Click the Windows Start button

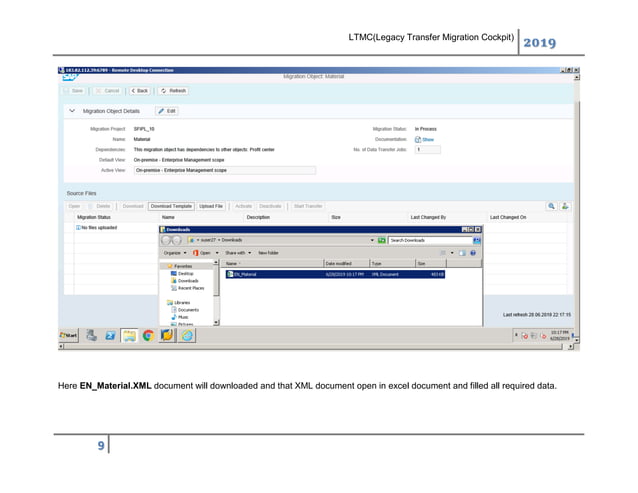pyautogui.click(x=71, y=336)
